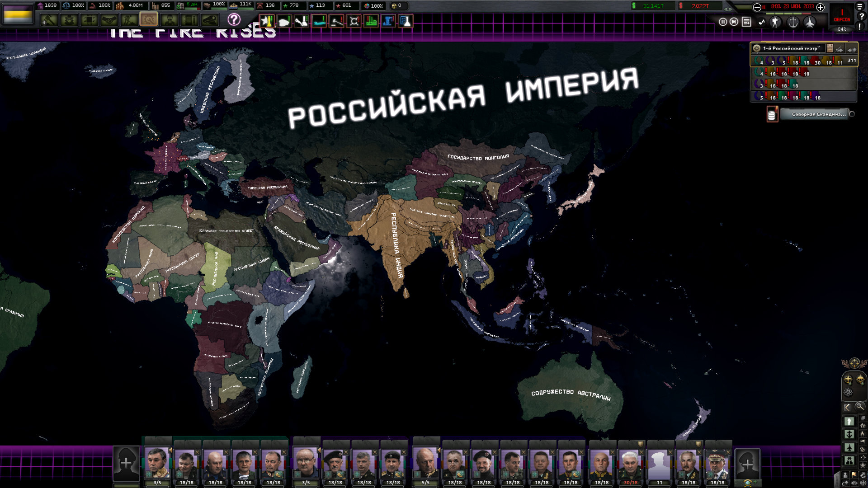Open the Construction worker icon
The width and height of the screenshot is (868, 488).
[x=129, y=20]
